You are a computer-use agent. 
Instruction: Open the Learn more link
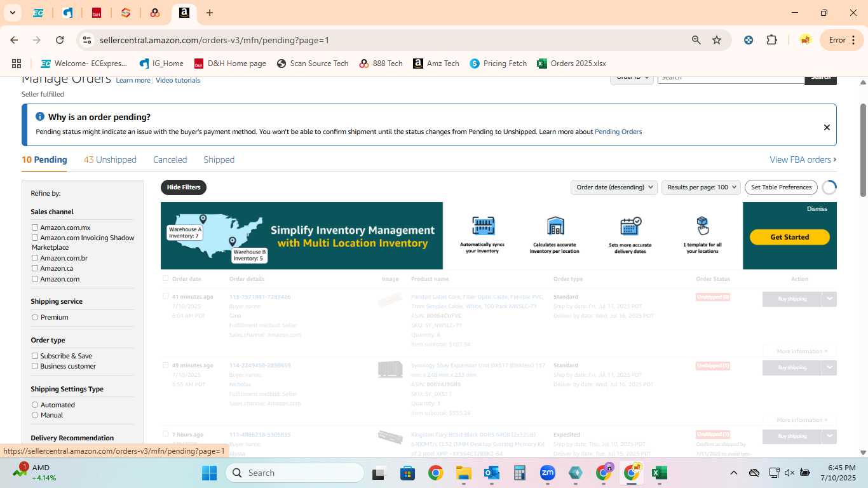coord(133,80)
